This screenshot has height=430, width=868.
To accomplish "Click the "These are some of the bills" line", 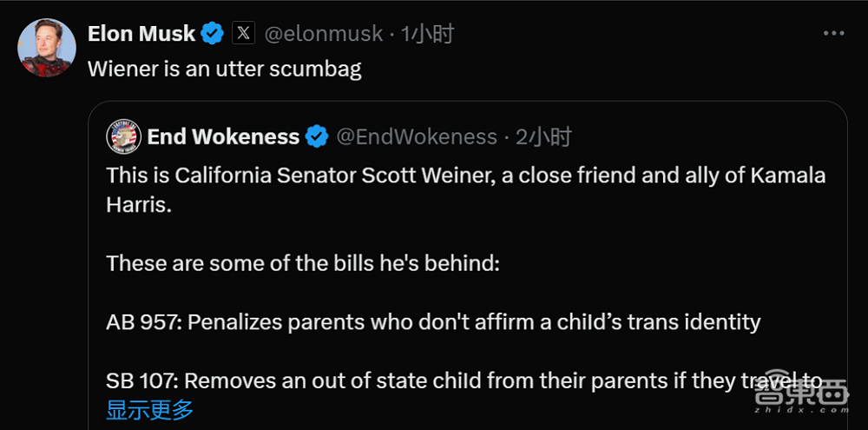I will [303, 262].
